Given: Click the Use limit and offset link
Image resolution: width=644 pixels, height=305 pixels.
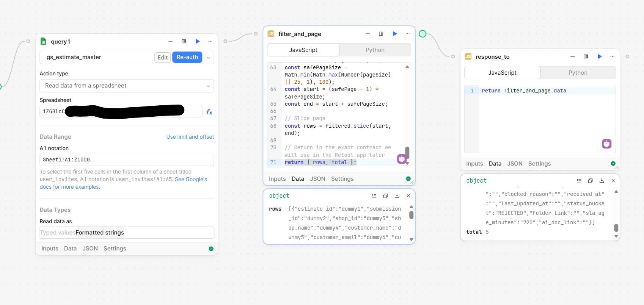Looking at the screenshot, I should [x=190, y=137].
